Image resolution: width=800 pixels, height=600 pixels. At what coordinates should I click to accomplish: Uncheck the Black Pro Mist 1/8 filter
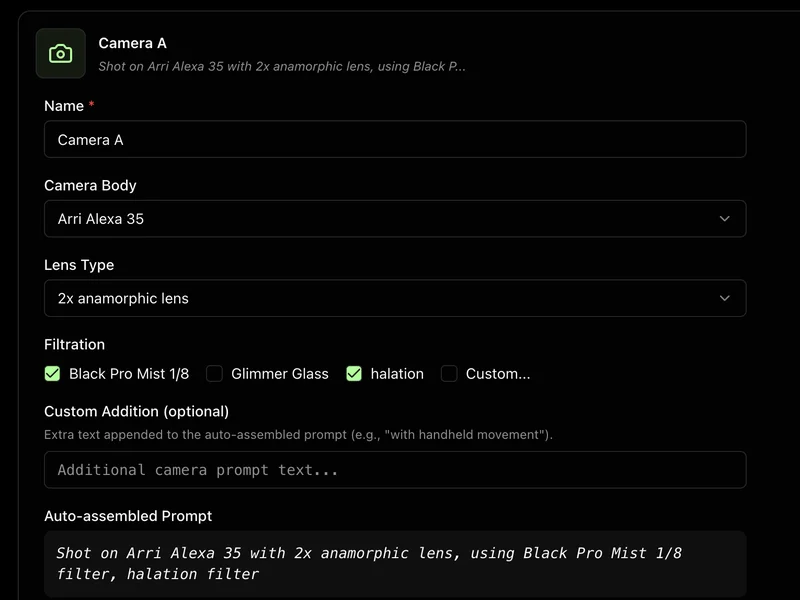(52, 373)
